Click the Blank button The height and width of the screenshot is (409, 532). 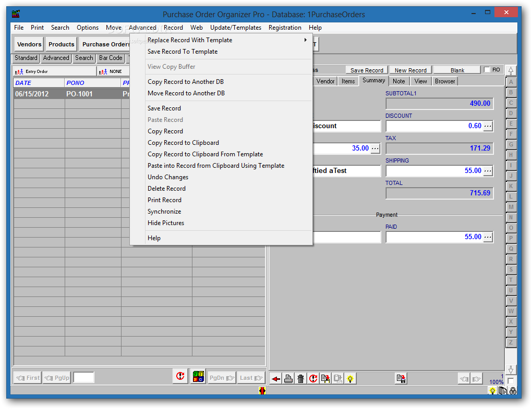pyautogui.click(x=457, y=70)
